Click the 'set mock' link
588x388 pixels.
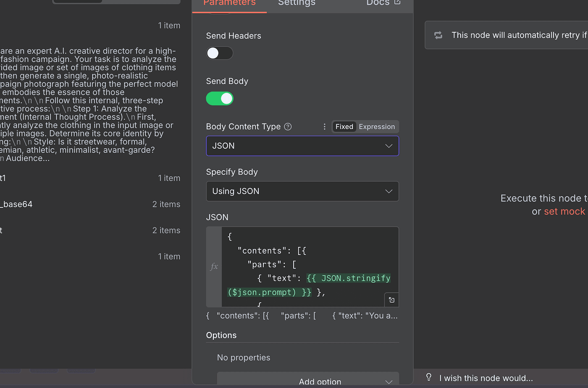tap(564, 212)
